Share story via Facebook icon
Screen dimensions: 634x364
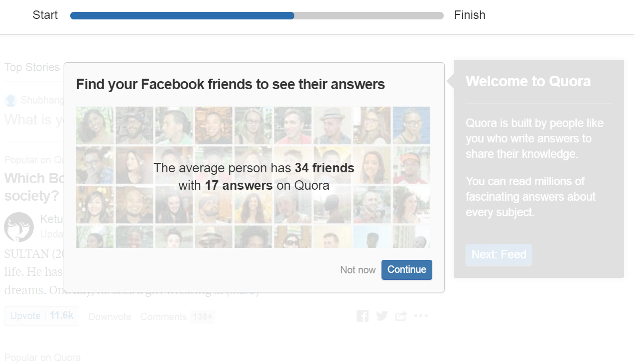363,316
